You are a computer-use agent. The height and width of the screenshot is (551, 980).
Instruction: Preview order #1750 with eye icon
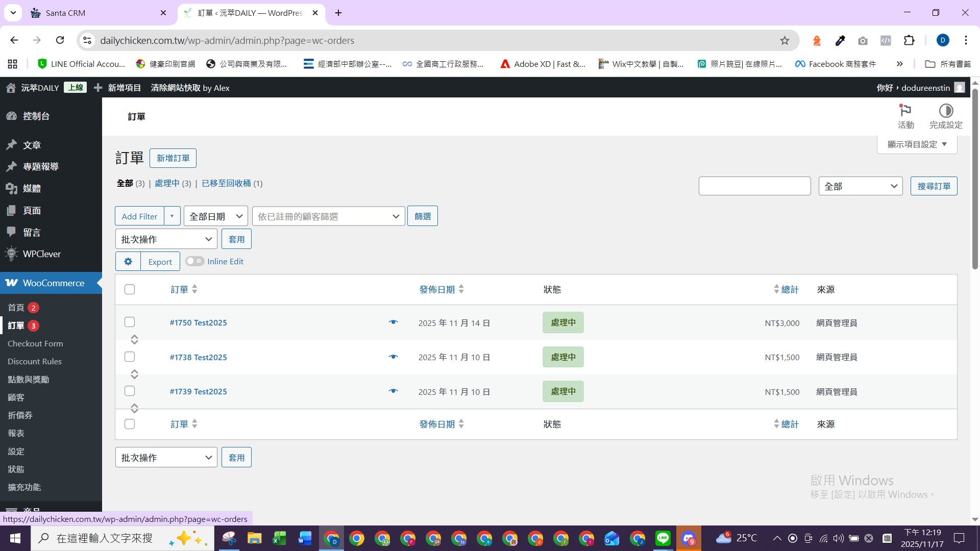click(393, 322)
